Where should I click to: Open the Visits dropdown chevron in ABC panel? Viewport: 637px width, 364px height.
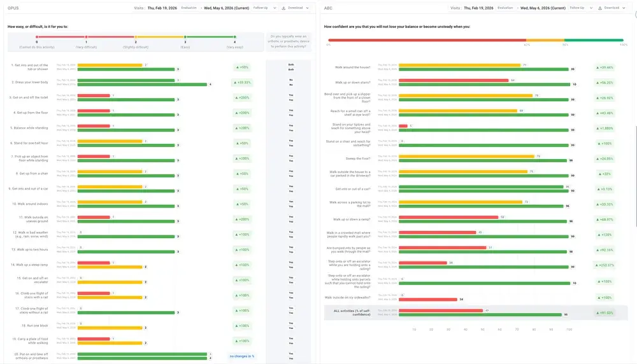click(x=591, y=8)
